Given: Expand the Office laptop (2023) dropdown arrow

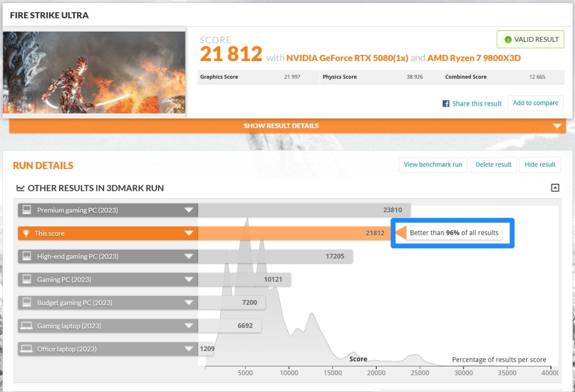Looking at the screenshot, I should tap(189, 349).
